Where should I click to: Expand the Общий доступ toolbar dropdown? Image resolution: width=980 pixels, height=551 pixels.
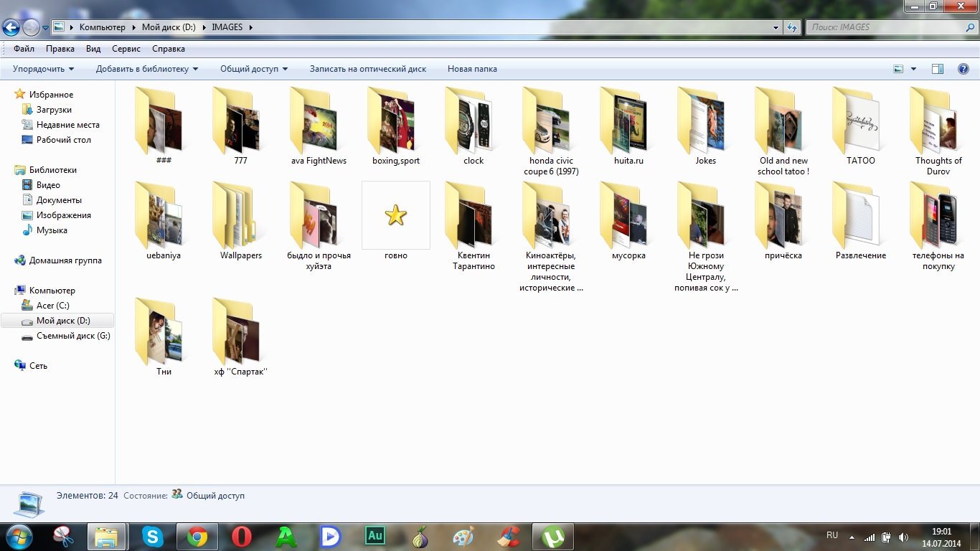click(254, 69)
